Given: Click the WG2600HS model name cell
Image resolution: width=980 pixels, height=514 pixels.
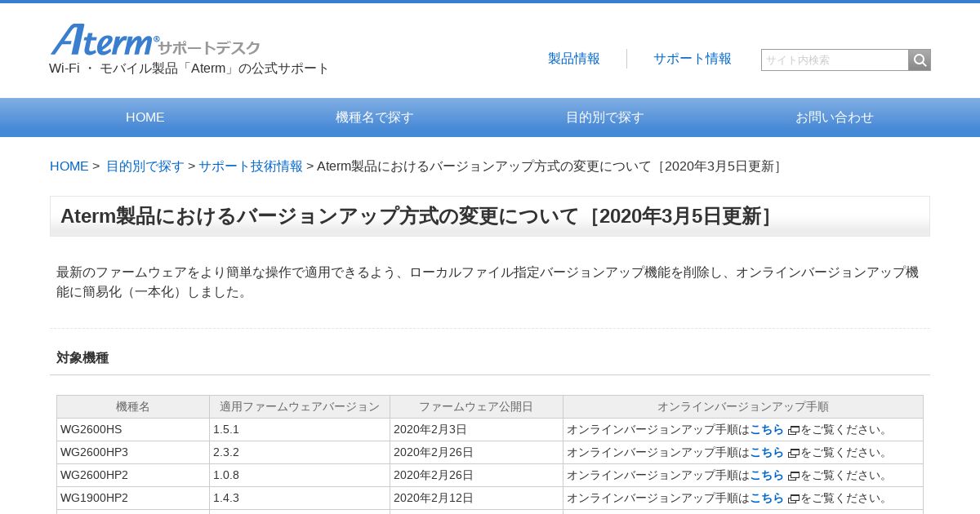Looking at the screenshot, I should tap(133, 430).
